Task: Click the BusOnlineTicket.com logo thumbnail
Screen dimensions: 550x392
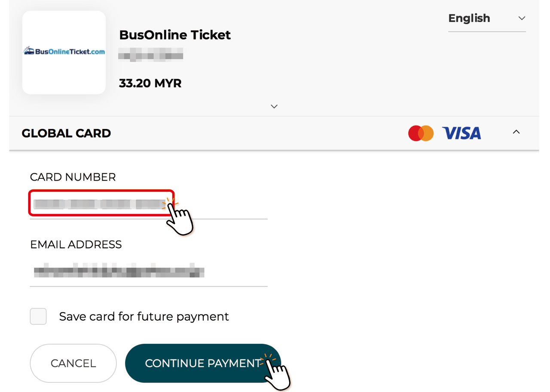Action: [x=64, y=52]
